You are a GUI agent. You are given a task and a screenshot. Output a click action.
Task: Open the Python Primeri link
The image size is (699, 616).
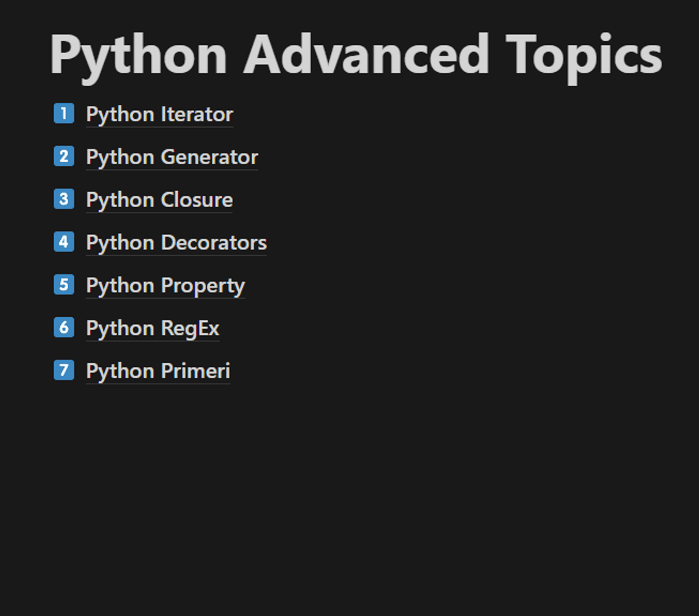click(158, 371)
